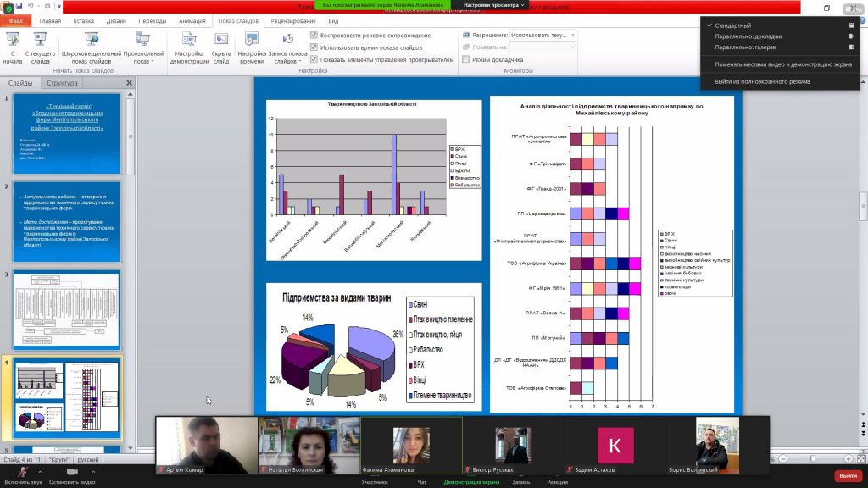Viewport: 868px width, 488px height.
Task: Click zoom out minus button in status bar
Action: click(782, 458)
